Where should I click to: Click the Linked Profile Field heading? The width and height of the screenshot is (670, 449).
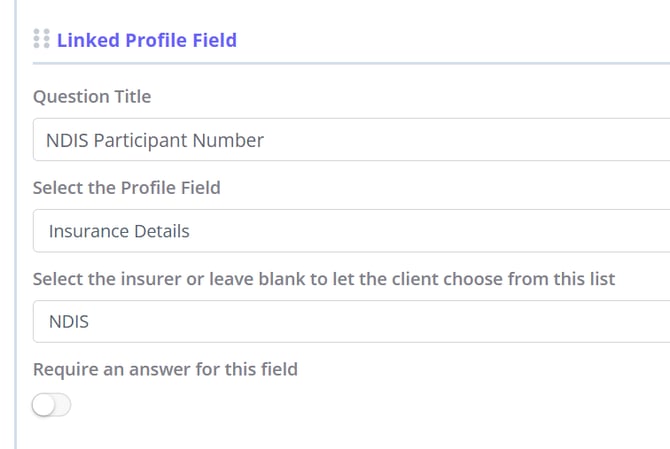[146, 40]
